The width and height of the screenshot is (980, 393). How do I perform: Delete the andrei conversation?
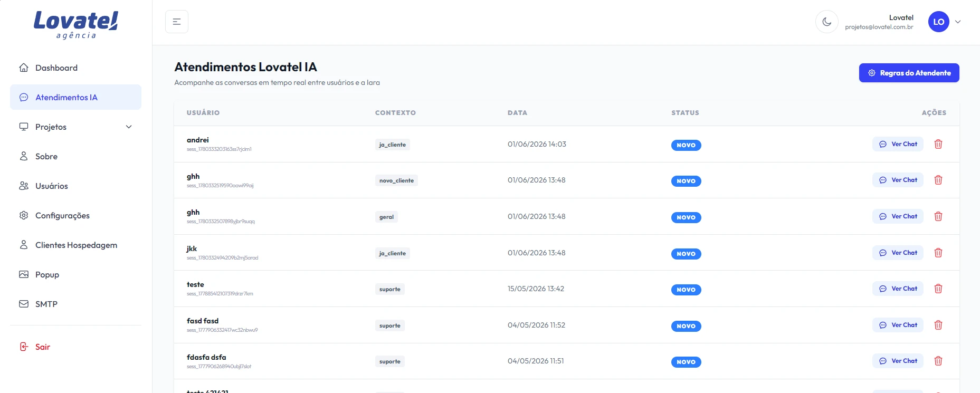pyautogui.click(x=938, y=144)
